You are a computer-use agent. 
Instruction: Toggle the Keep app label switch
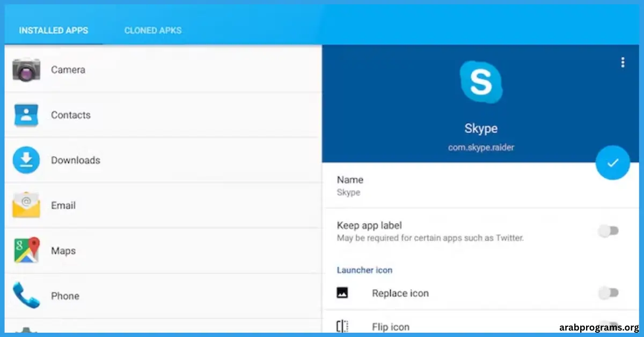click(609, 231)
